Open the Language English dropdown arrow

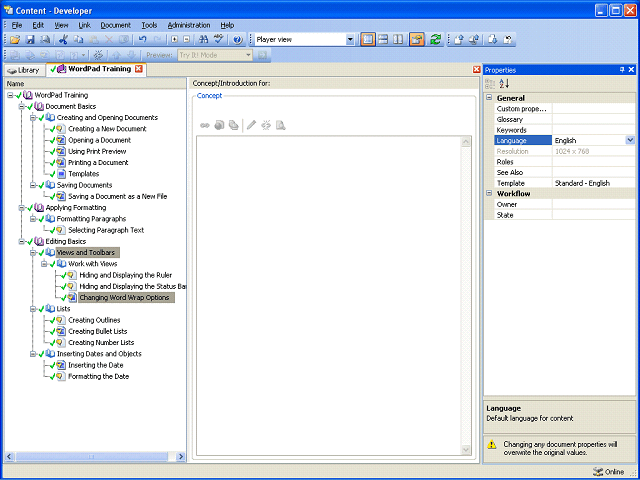pyautogui.click(x=630, y=140)
